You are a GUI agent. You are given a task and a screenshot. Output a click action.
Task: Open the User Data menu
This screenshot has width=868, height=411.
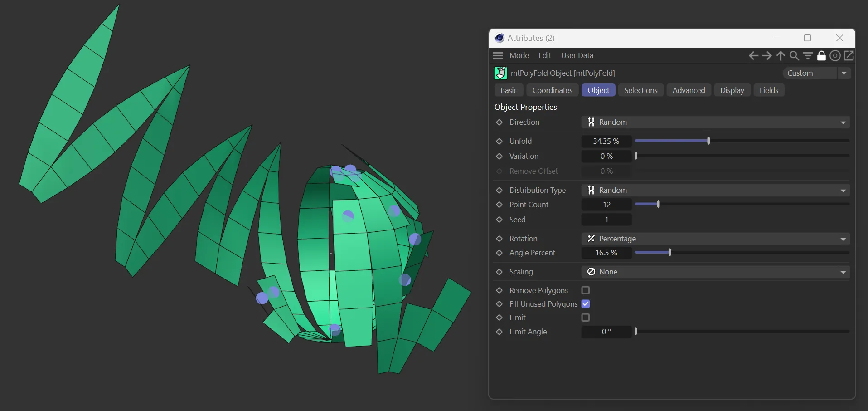point(577,55)
